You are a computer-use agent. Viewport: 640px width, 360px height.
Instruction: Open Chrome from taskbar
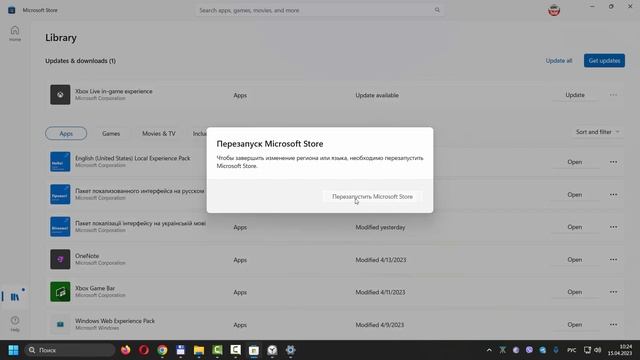tap(162, 350)
